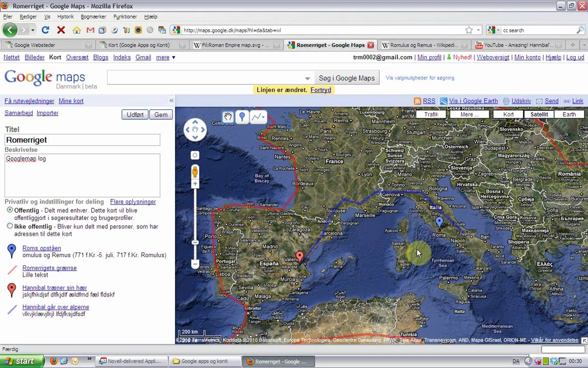Screen dimensions: 588x368
Task: Zoom out with the minus button
Action: point(195,264)
